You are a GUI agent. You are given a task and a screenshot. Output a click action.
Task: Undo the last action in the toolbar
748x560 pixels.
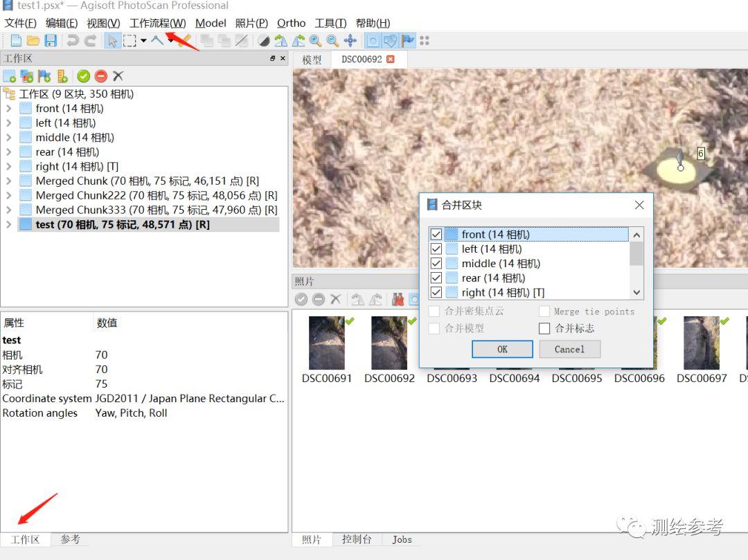click(x=73, y=40)
